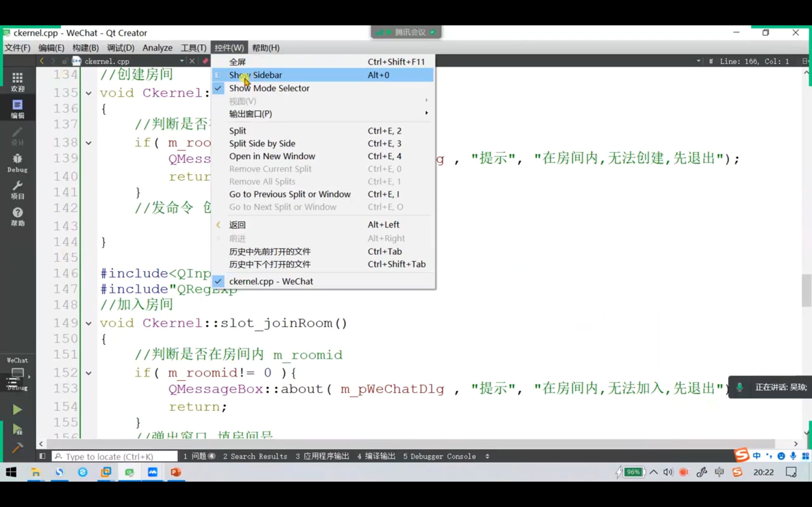Open the ckernel.cpp file dropdown arrow
The height and width of the screenshot is (507, 812).
pyautogui.click(x=181, y=61)
